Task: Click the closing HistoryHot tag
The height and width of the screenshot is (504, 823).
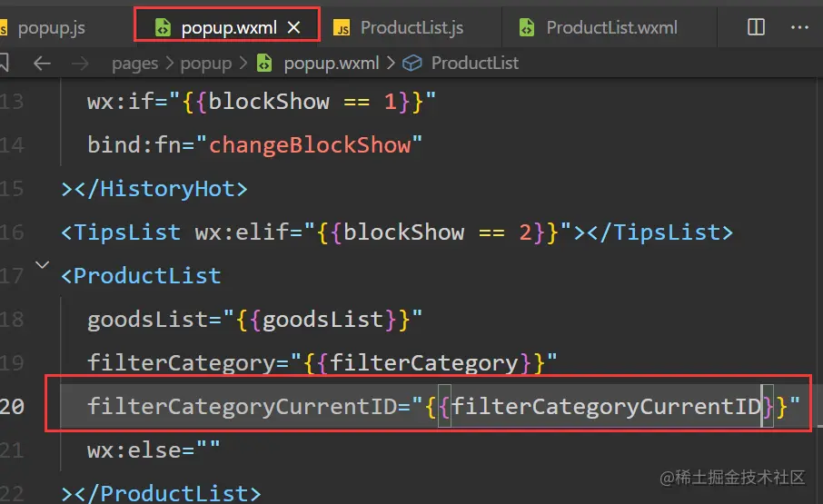Action: click(x=161, y=189)
